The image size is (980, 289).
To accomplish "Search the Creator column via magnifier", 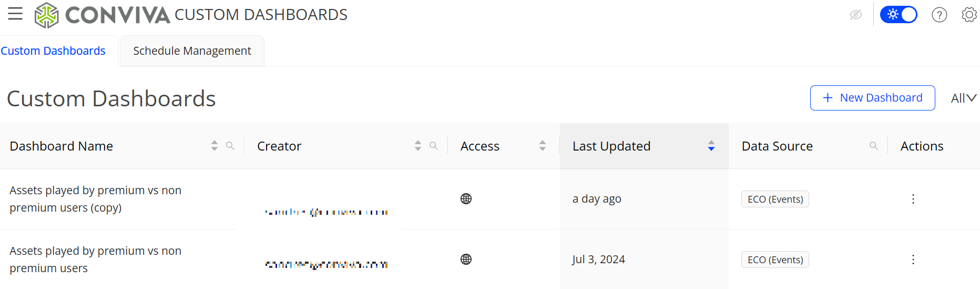I will pyautogui.click(x=434, y=146).
